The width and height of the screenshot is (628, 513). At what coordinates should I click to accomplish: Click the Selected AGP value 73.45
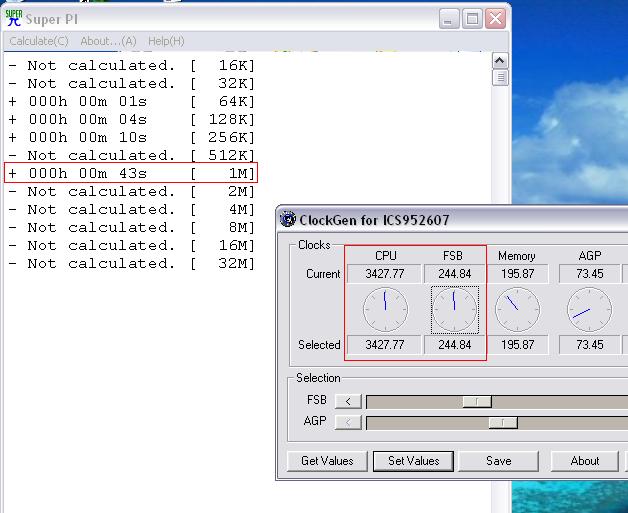pos(590,345)
